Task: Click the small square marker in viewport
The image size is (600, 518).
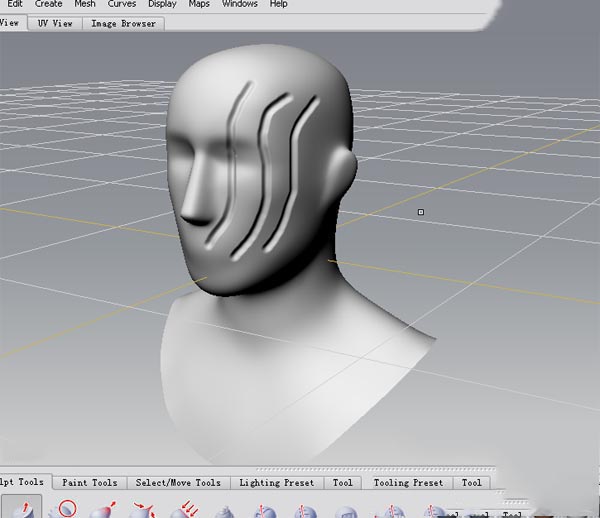Action: (x=421, y=212)
